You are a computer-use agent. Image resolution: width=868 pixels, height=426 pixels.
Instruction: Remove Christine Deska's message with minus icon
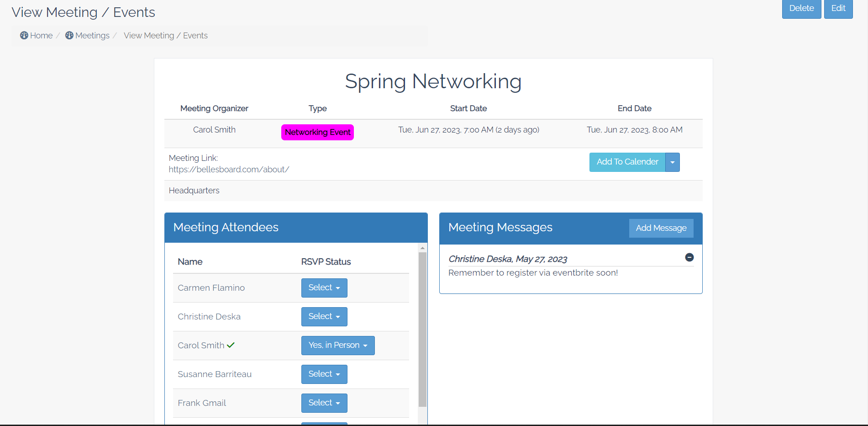tap(689, 257)
